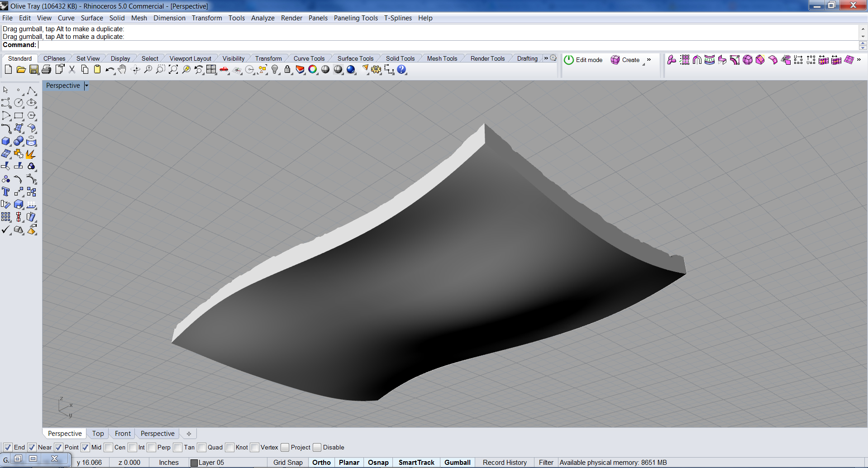Click the Paste clipboard icon
The height and width of the screenshot is (468, 868).
click(x=97, y=70)
